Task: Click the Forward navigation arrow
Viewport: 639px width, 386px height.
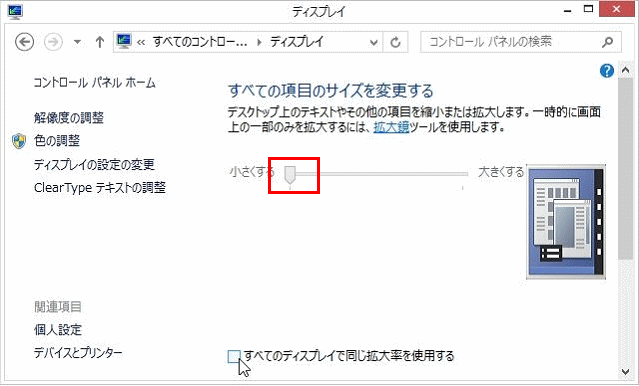Action: tap(53, 42)
